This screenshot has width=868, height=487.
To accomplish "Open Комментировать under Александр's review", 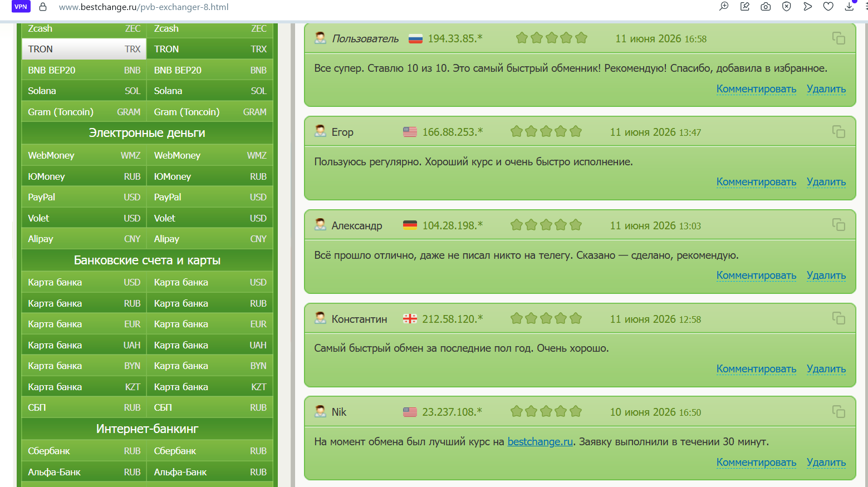I will tap(756, 276).
